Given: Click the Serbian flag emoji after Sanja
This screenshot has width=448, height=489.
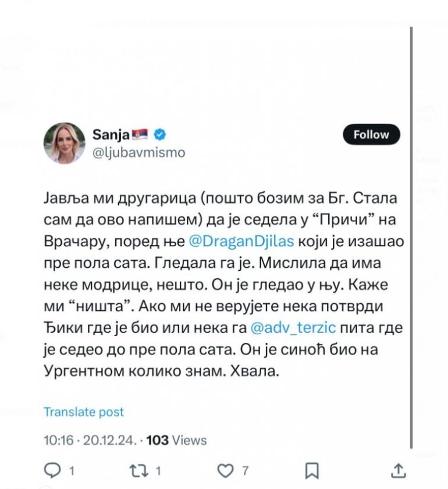Looking at the screenshot, I should 143,135.
